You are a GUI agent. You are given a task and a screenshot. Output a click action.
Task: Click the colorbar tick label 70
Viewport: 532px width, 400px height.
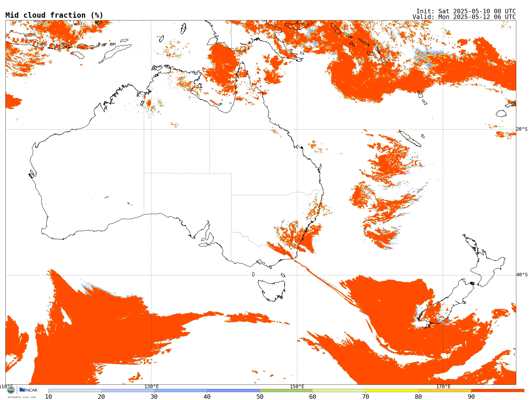[366, 397]
